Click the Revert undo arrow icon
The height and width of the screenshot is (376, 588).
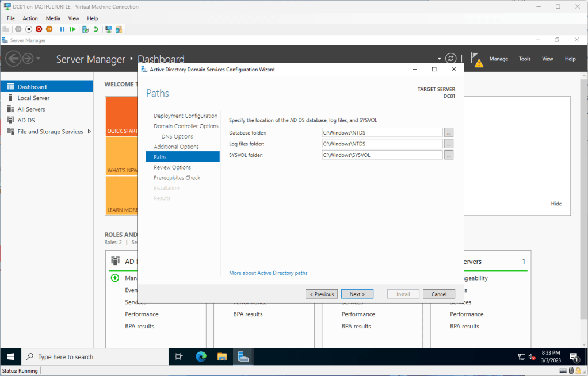coord(96,29)
